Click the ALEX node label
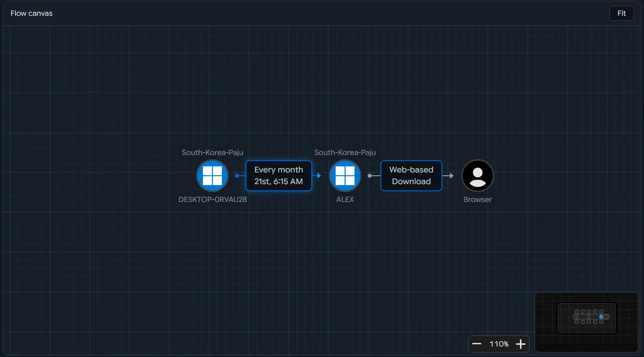Image resolution: width=644 pixels, height=357 pixels. 345,200
